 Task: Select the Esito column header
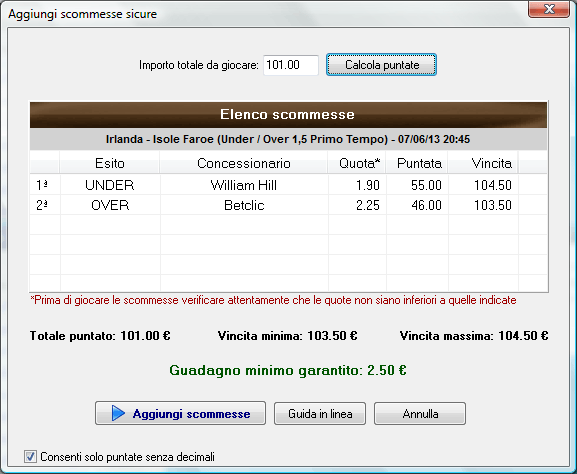point(110,163)
